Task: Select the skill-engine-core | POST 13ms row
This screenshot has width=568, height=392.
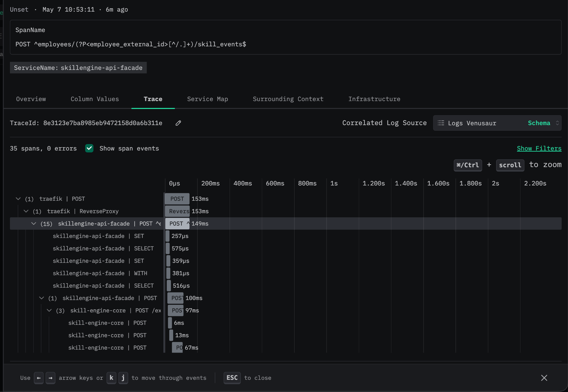Action: click(x=286, y=335)
